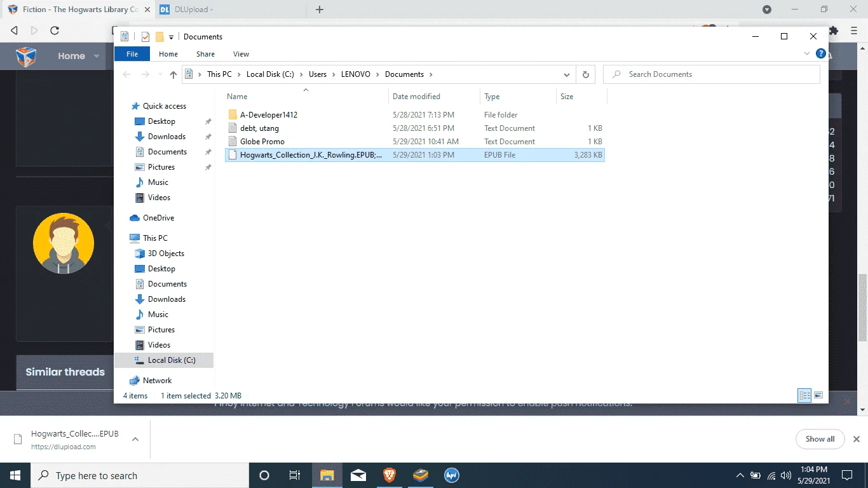Open Music under Quick access

(x=158, y=182)
